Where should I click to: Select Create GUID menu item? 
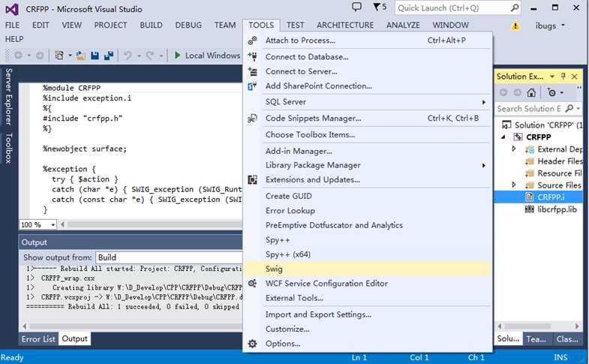[x=368, y=196]
